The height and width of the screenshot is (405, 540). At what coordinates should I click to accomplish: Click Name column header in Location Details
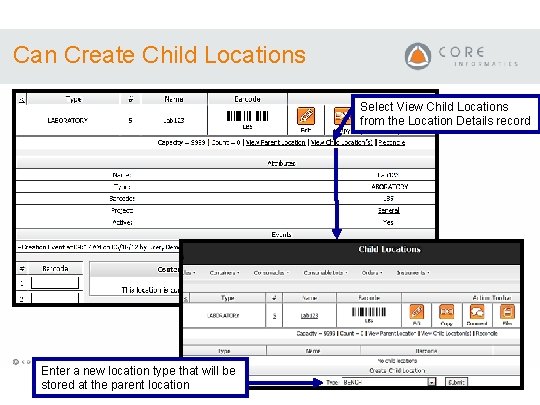[x=174, y=99]
